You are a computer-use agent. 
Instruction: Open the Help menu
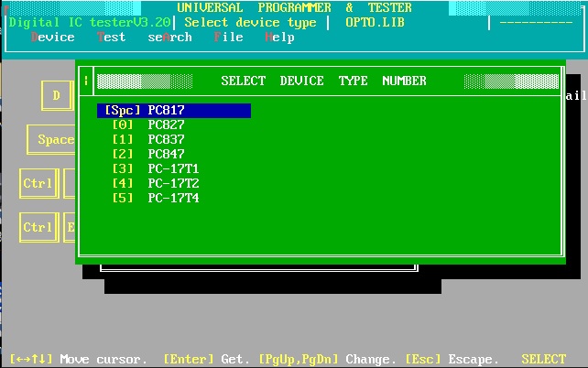click(x=279, y=38)
